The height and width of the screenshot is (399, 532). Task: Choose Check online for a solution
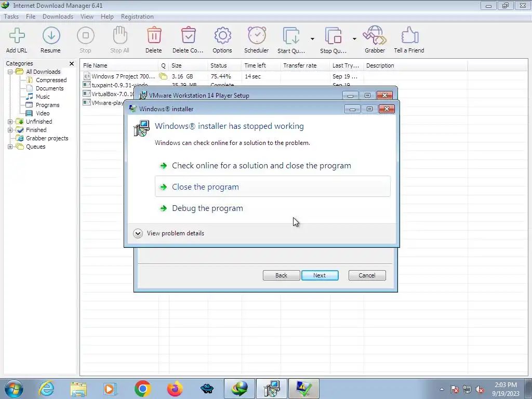pyautogui.click(x=272, y=166)
